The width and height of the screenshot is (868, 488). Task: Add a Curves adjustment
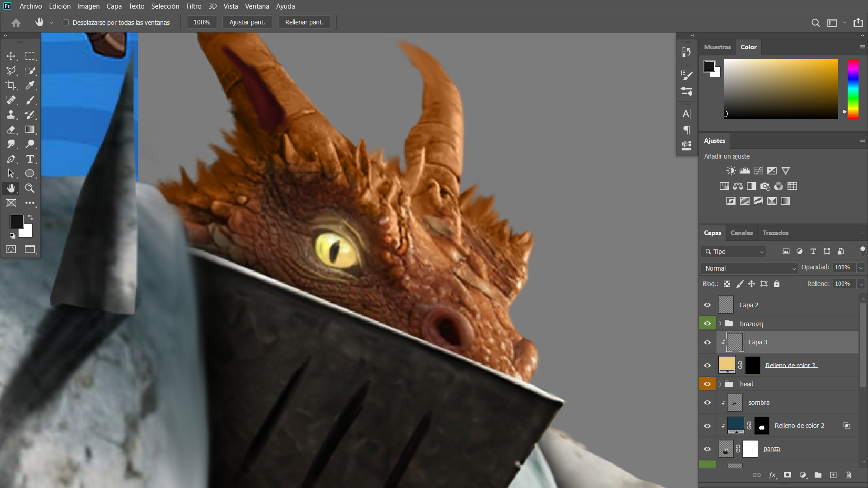pyautogui.click(x=759, y=171)
